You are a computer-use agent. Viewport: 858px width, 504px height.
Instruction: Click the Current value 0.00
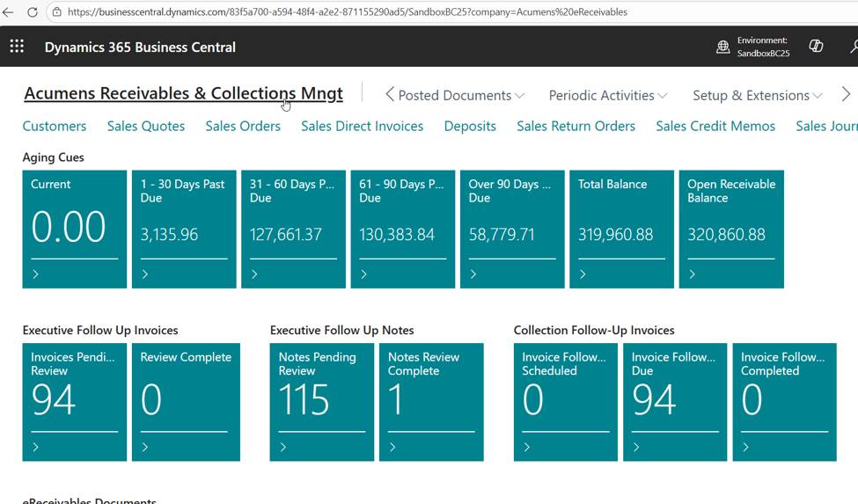(69, 226)
